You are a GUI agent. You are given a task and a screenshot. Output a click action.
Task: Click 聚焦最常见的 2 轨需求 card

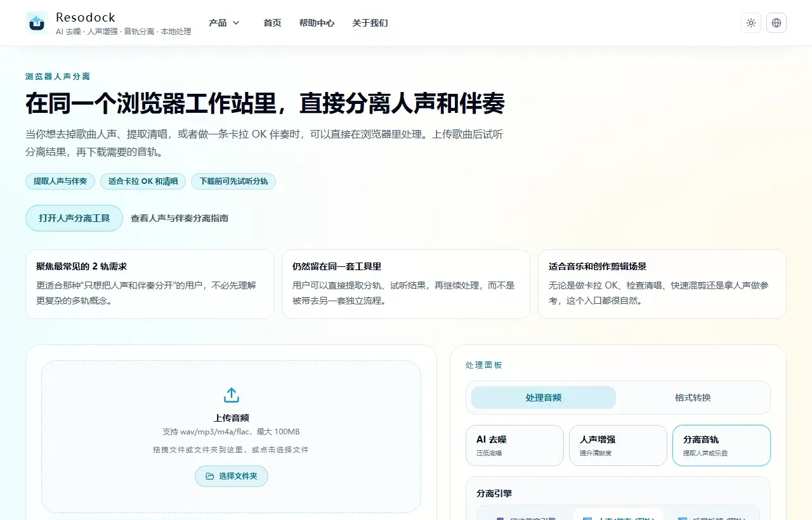150,284
